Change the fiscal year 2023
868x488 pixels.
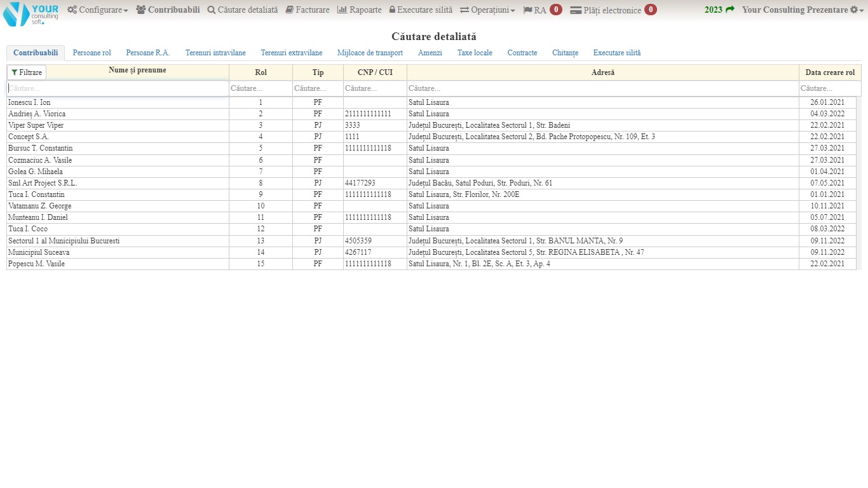coord(719,10)
